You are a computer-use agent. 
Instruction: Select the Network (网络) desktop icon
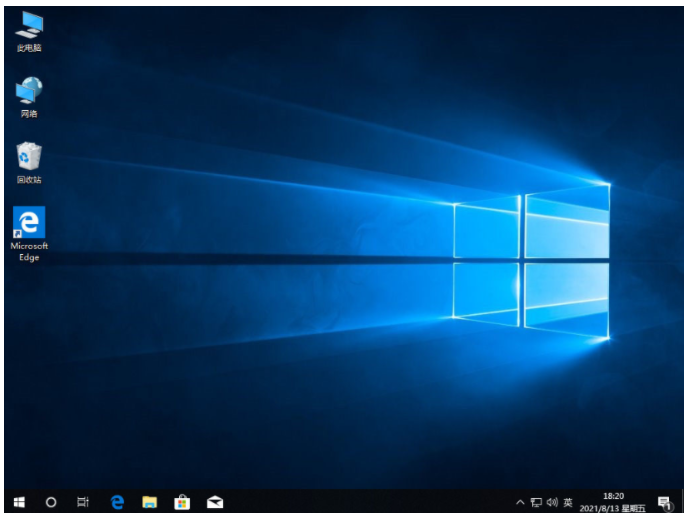click(x=29, y=91)
